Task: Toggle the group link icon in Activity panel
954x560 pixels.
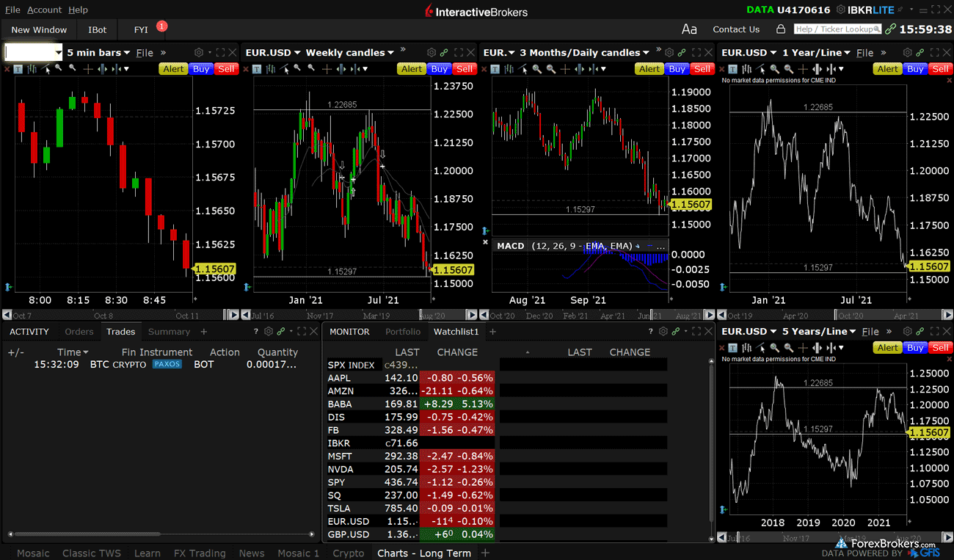Action: coord(280,332)
